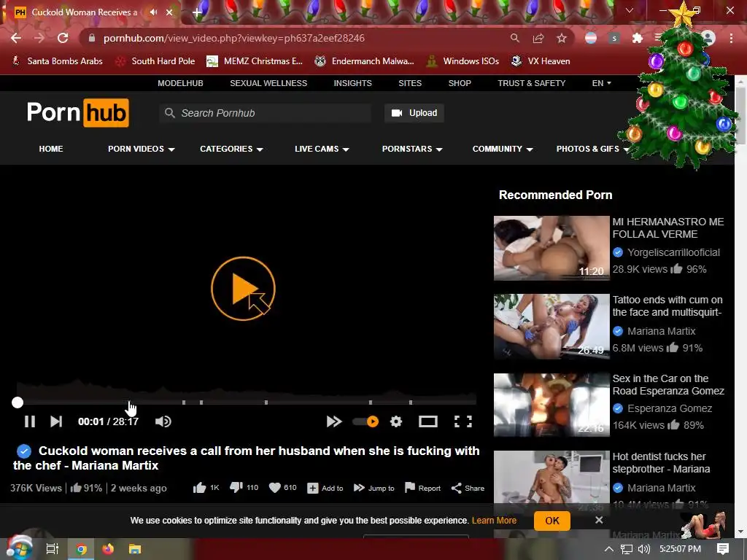This screenshot has width=747, height=560.
Task: Click the zoom magnifier in address bar
Action: pyautogui.click(x=514, y=38)
